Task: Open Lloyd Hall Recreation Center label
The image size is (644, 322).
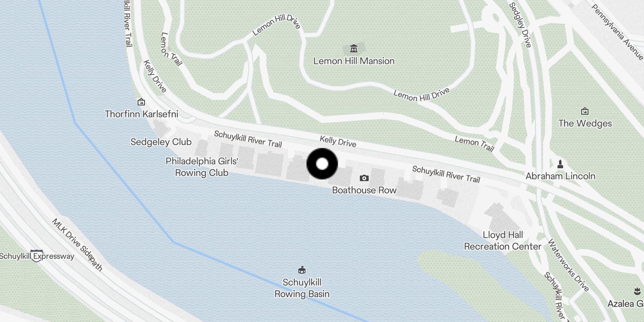Action: (503, 241)
